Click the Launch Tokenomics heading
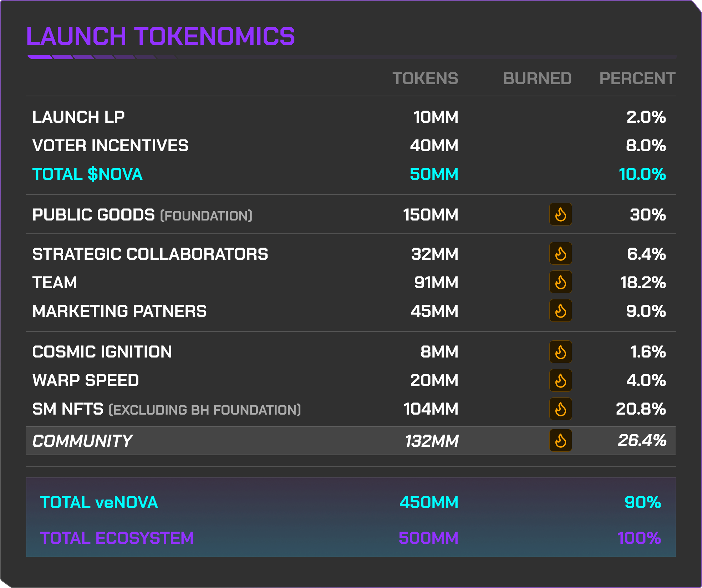 click(161, 36)
